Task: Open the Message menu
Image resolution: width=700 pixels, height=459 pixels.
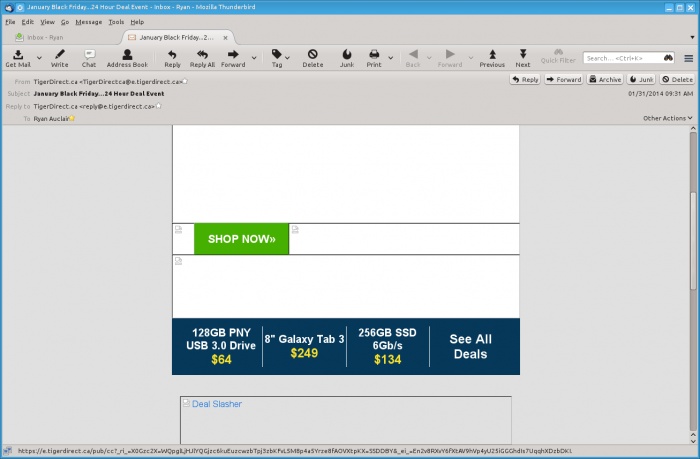Action: [x=88, y=21]
